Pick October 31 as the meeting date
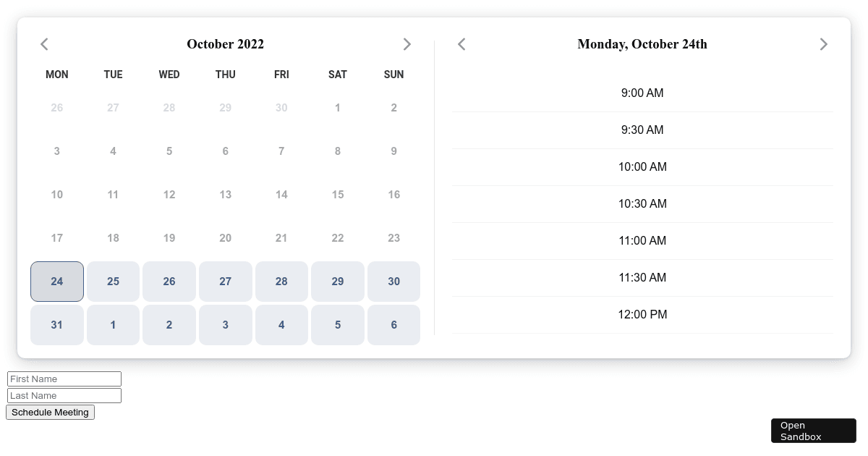Image resolution: width=868 pixels, height=456 pixels. coord(56,325)
